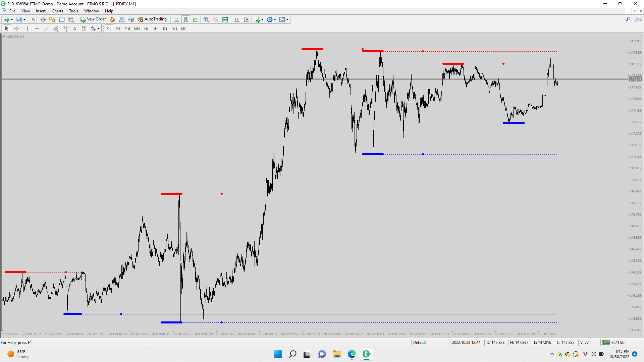Expand the new chart dropdown arrow

tap(12, 19)
